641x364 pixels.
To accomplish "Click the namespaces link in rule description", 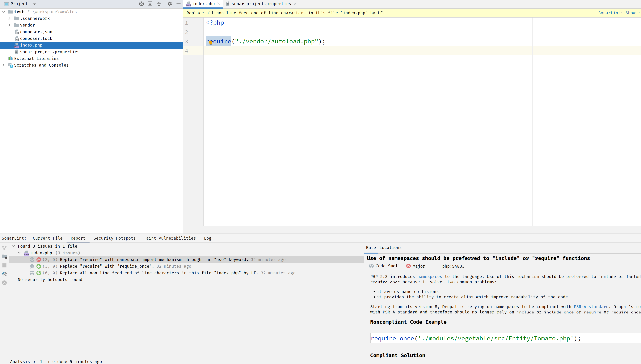I will click(x=430, y=276).
